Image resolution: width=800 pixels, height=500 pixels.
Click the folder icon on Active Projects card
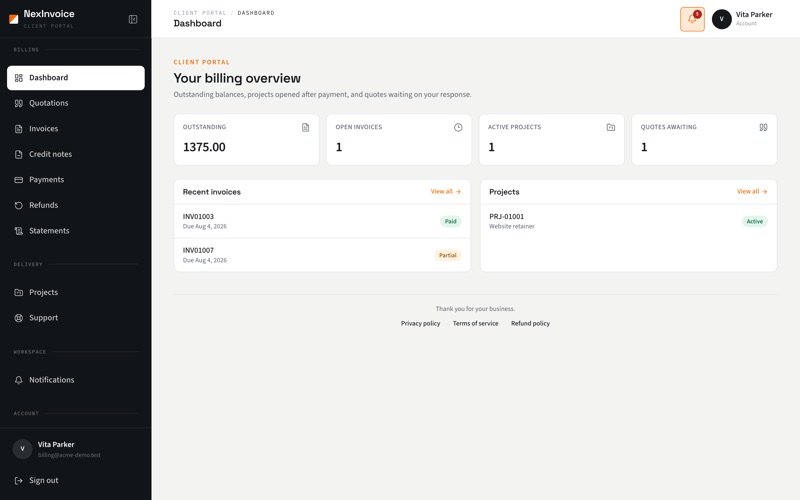[611, 128]
